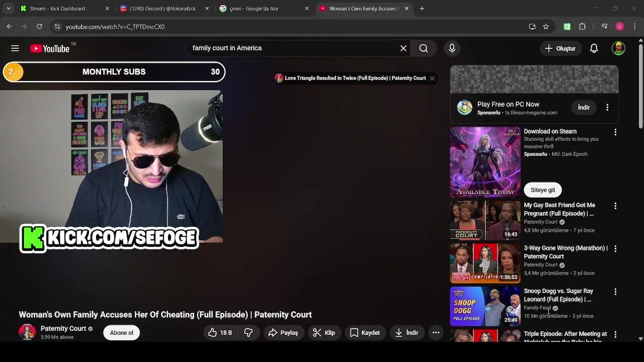644x362 pixels.
Task: Go back with the browser back arrow
Action: 9,27
